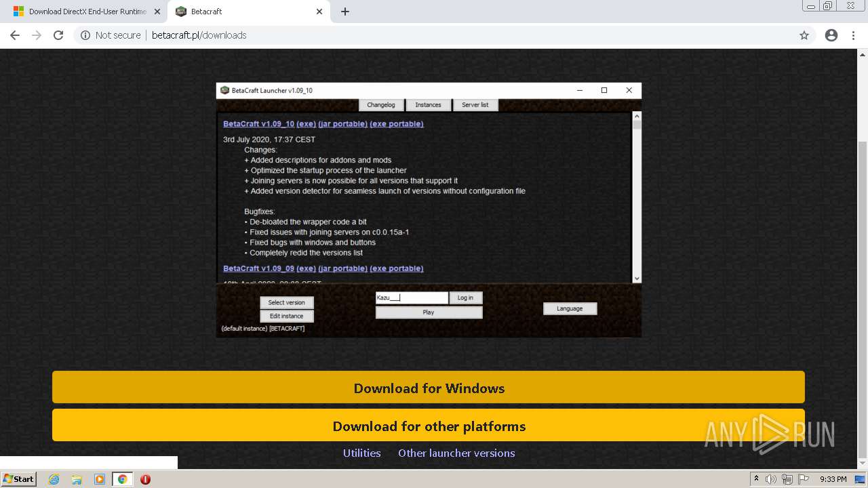Open the Action Center flag icon
The image size is (868, 488).
pos(804,479)
